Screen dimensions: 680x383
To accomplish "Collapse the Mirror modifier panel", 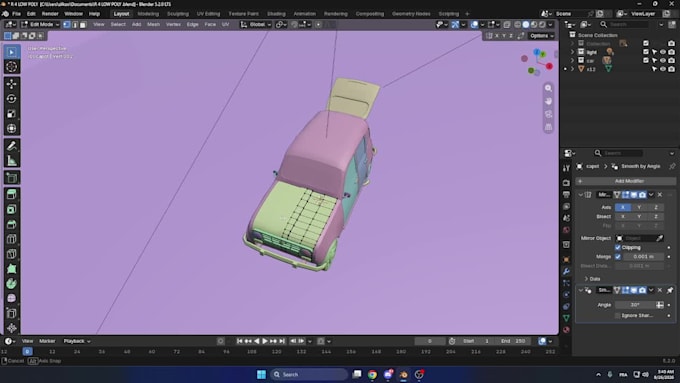I will point(581,195).
